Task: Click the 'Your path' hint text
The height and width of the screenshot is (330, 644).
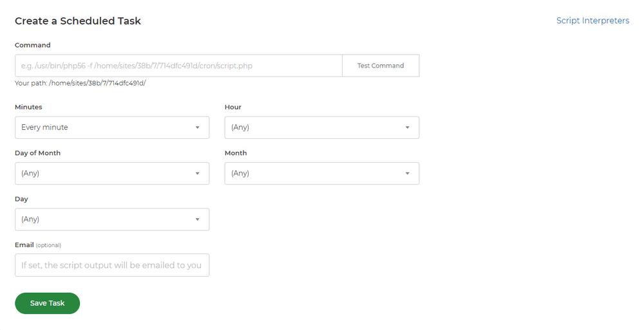Action: tap(80, 84)
